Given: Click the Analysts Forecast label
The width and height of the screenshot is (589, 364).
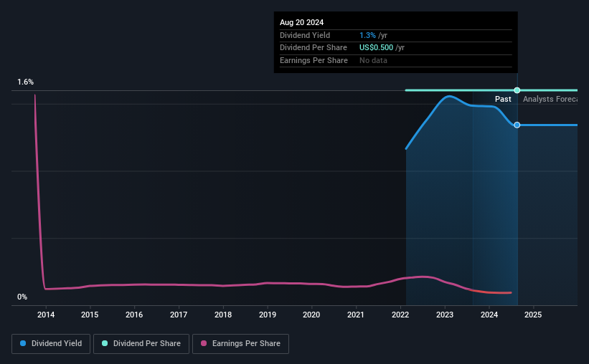Looking at the screenshot, I should 550,99.
